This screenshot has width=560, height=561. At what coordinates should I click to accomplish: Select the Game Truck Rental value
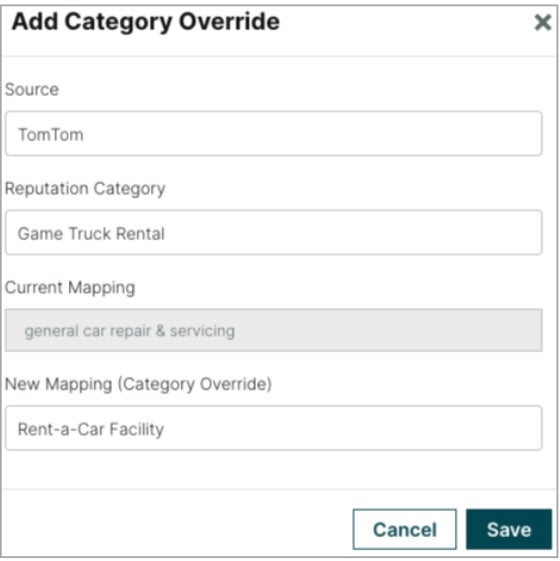pyautogui.click(x=91, y=234)
